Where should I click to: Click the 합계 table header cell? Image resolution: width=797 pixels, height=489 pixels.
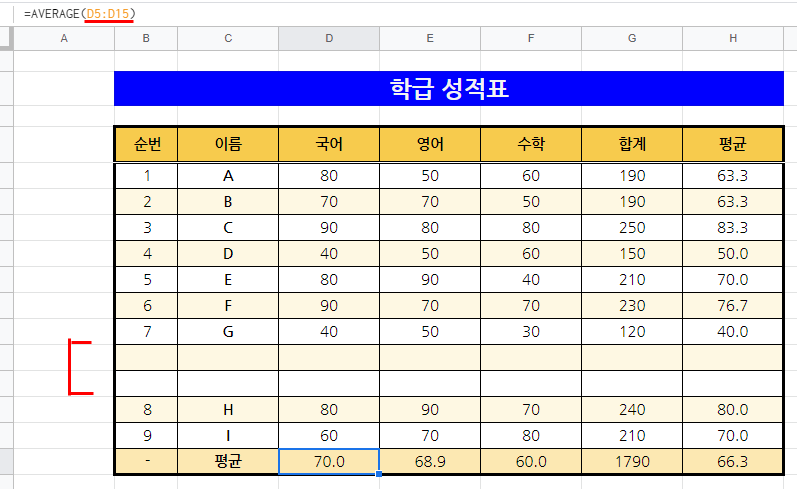click(x=632, y=144)
